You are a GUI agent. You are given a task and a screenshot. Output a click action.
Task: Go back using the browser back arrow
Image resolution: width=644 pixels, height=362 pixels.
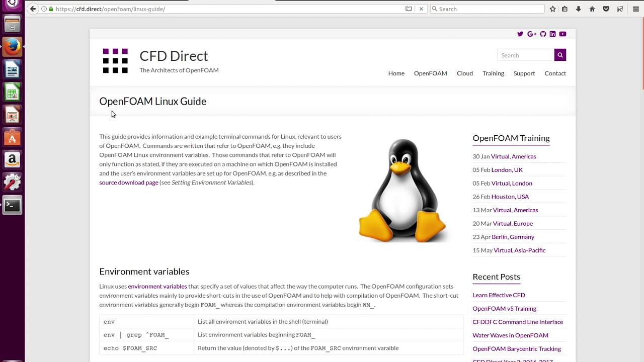[x=33, y=9]
